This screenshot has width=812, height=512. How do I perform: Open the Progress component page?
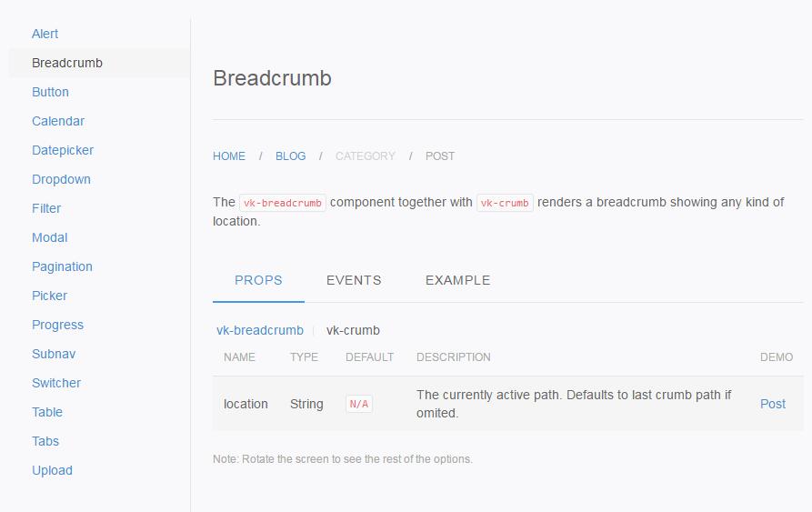coord(57,325)
